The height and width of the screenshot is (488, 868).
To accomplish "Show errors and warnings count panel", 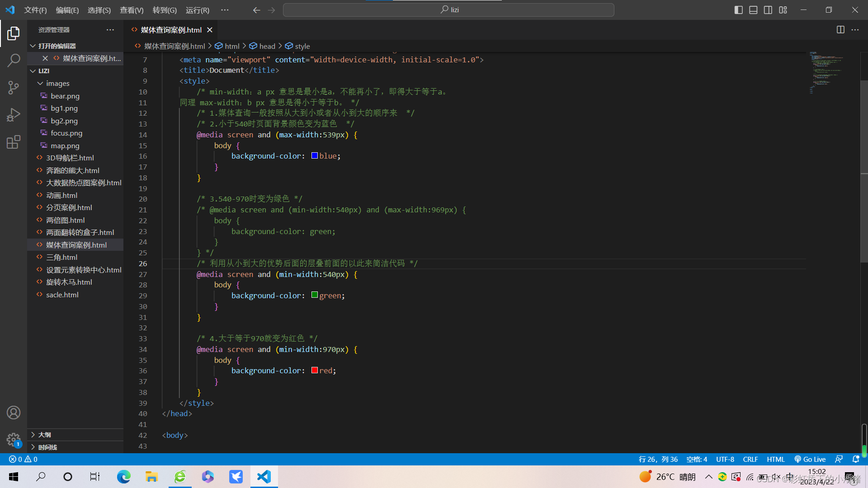I will (x=23, y=459).
